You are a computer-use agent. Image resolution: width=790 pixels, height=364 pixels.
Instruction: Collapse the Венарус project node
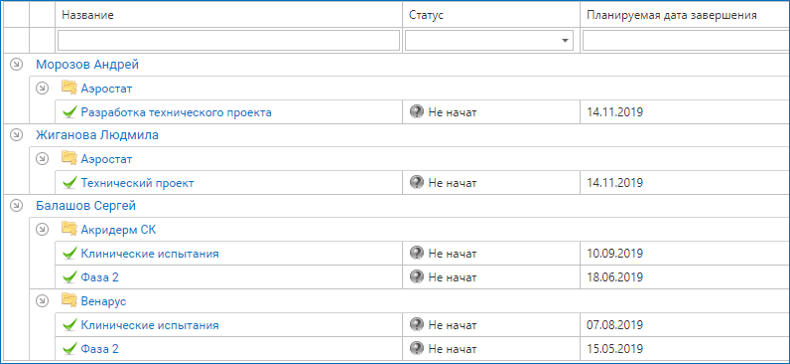[43, 301]
